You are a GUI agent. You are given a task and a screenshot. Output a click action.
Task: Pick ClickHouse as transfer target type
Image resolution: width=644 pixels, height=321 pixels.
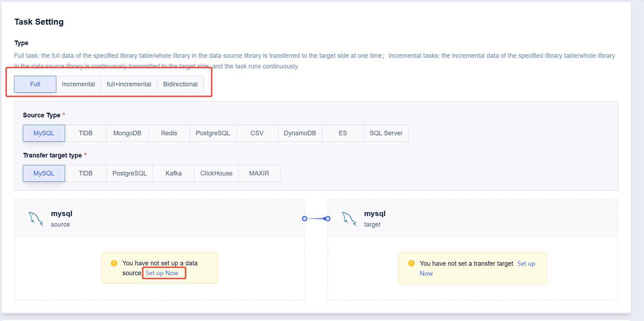(216, 173)
